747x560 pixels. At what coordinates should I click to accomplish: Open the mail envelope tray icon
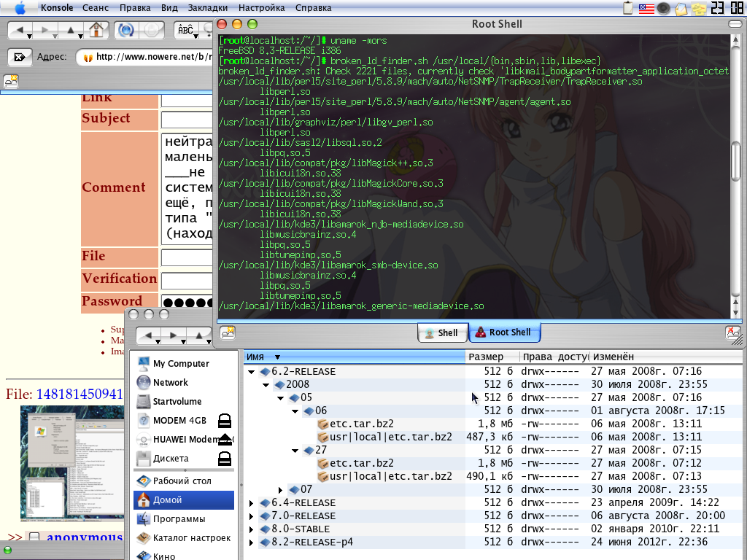(x=681, y=8)
